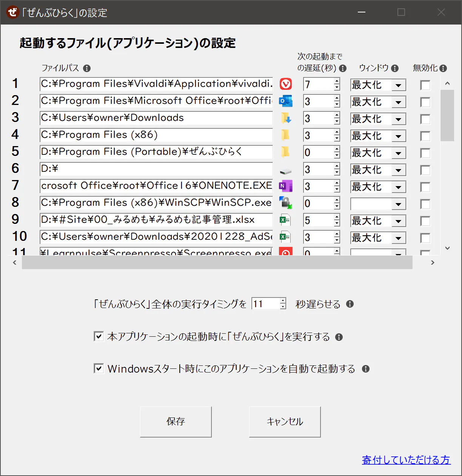This screenshot has width=462, height=476.
Task: Click delay stepper showing 5 in row 9
Action: pyautogui.click(x=322, y=220)
